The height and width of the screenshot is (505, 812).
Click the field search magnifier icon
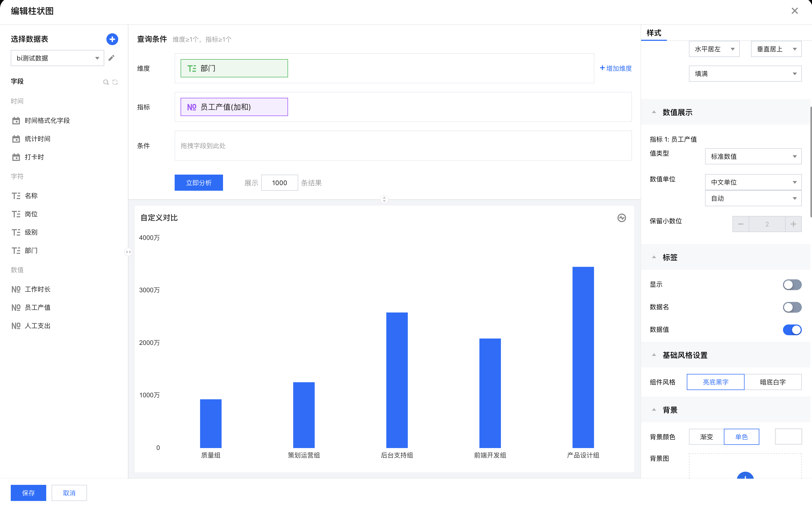106,82
